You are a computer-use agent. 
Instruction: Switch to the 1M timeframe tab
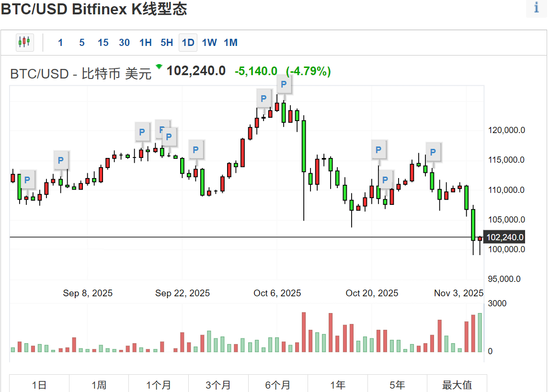click(x=230, y=43)
